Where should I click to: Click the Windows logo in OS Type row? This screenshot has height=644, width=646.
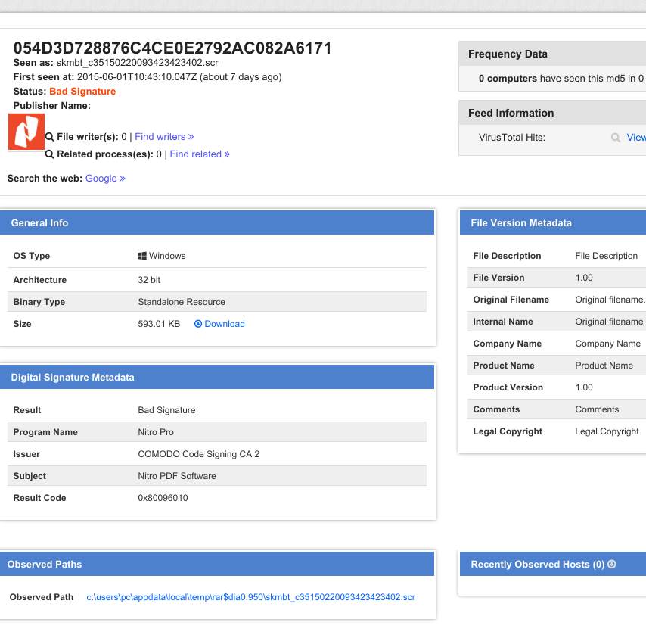(x=142, y=256)
